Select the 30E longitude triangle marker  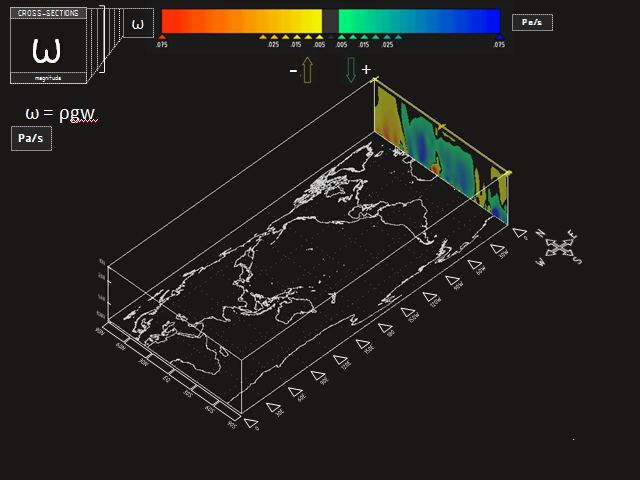click(x=273, y=407)
